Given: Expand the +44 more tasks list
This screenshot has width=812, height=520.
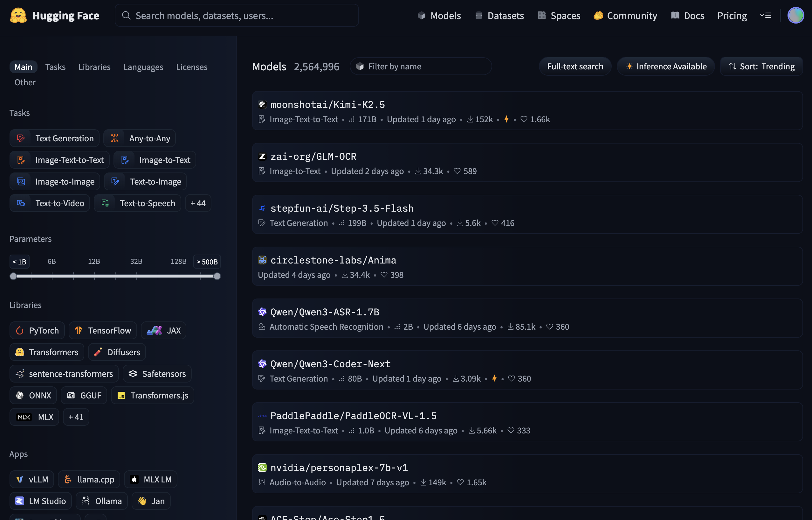Looking at the screenshot, I should [x=198, y=203].
